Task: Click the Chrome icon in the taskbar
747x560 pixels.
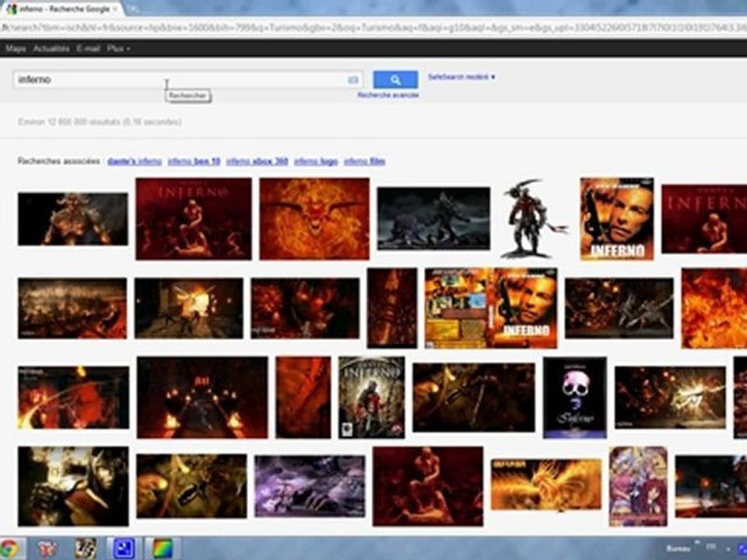Action: (x=10, y=548)
